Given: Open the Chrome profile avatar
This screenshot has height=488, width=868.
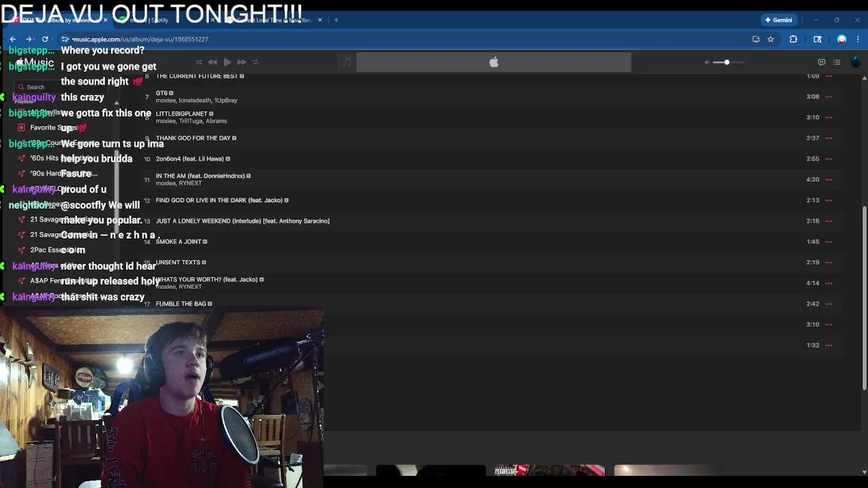Looking at the screenshot, I should 842,39.
